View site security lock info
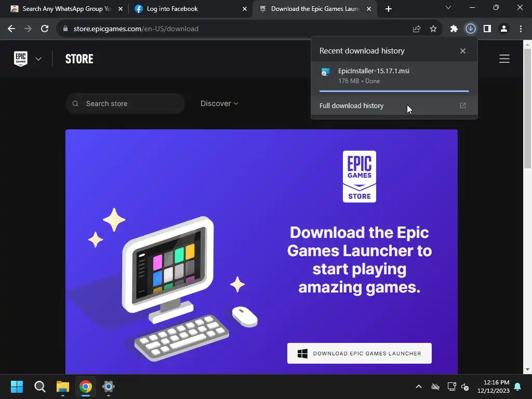 click(x=65, y=29)
